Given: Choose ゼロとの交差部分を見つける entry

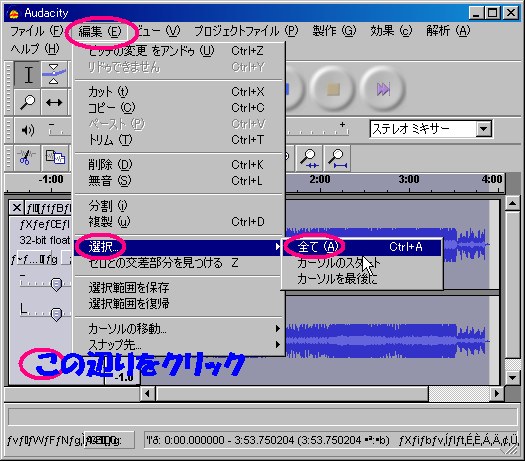Looking at the screenshot, I should click(179, 263).
